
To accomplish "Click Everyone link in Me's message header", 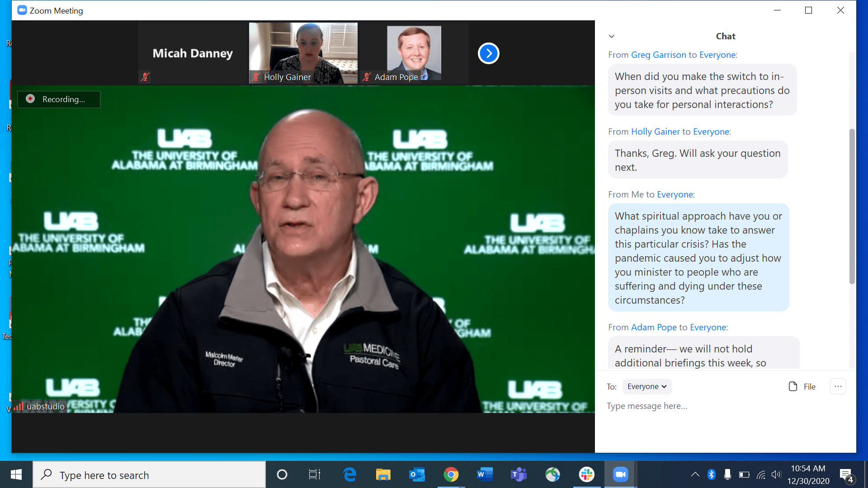I will tap(675, 194).
